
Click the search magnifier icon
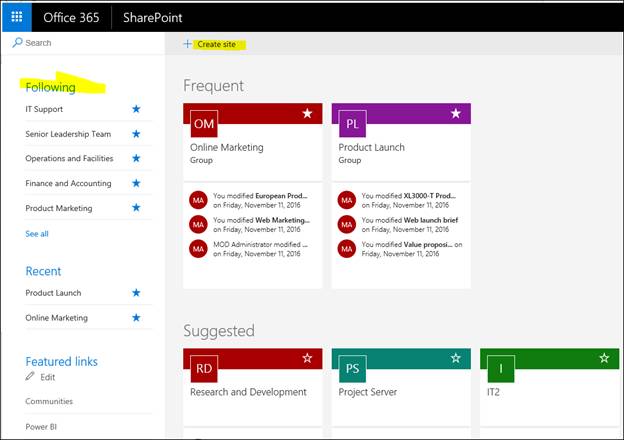(x=17, y=43)
